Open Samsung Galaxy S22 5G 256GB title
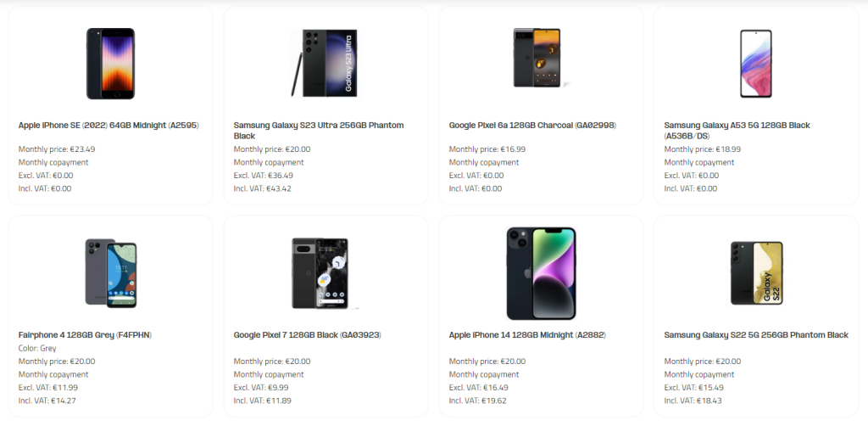 coord(756,335)
